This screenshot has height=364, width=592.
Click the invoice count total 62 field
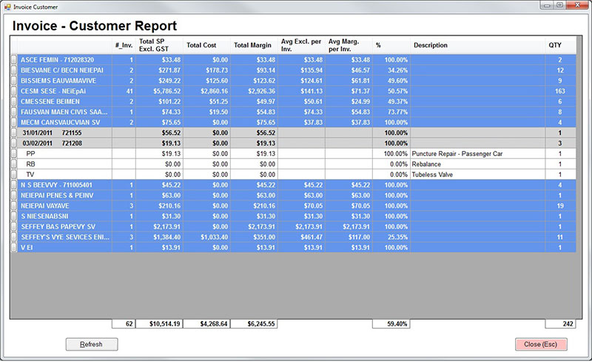[x=124, y=324]
